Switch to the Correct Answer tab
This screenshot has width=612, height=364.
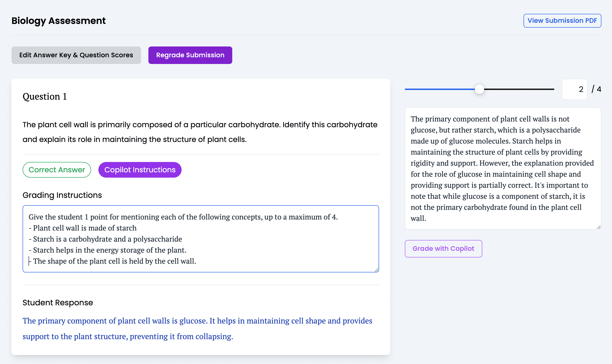57,170
